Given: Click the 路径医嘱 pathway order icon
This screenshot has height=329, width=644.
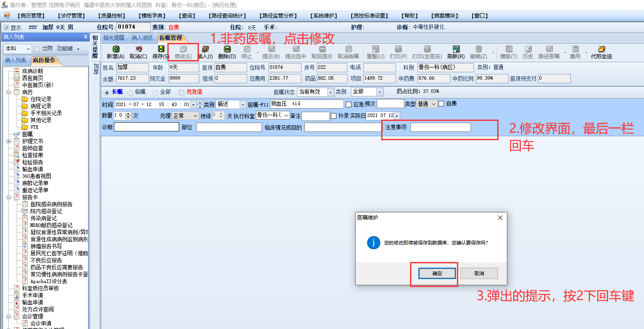Looking at the screenshot, I should 549,49.
